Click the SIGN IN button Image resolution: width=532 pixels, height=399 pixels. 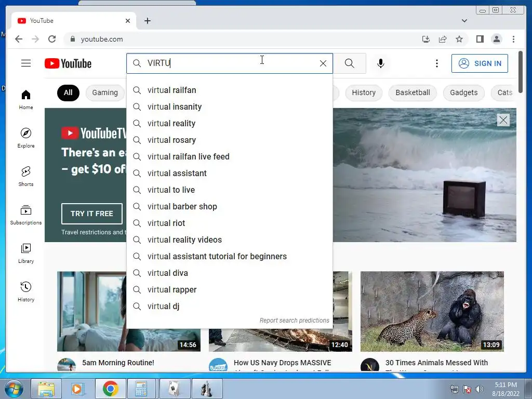(x=480, y=63)
